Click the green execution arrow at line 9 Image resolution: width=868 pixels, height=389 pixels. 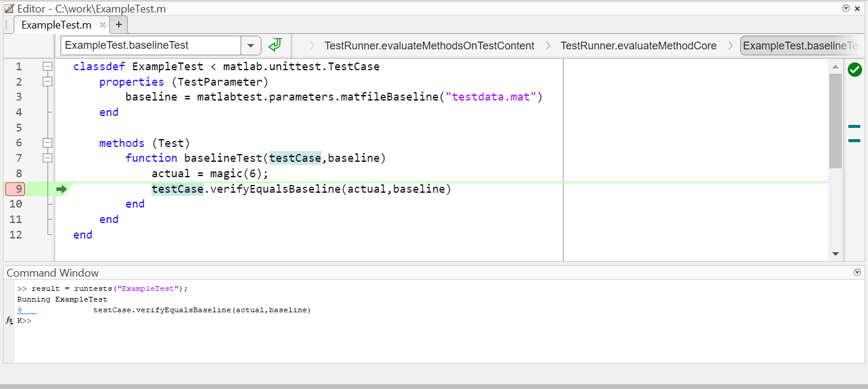tap(61, 189)
